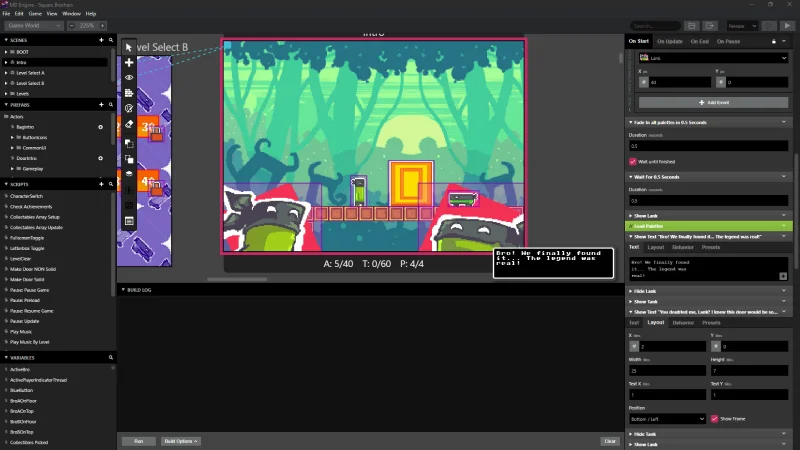Select the Eraser tool
Viewport: 800px width, 450px height.
click(x=129, y=124)
